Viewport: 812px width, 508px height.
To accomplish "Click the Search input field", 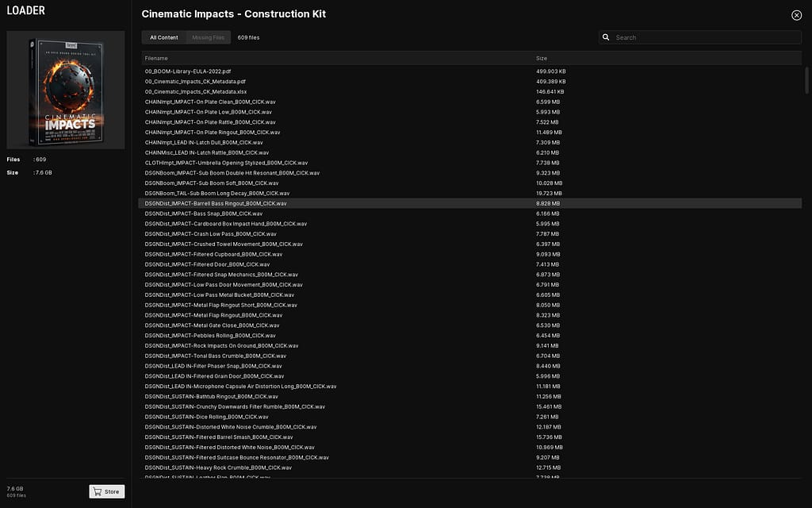I will [698, 37].
